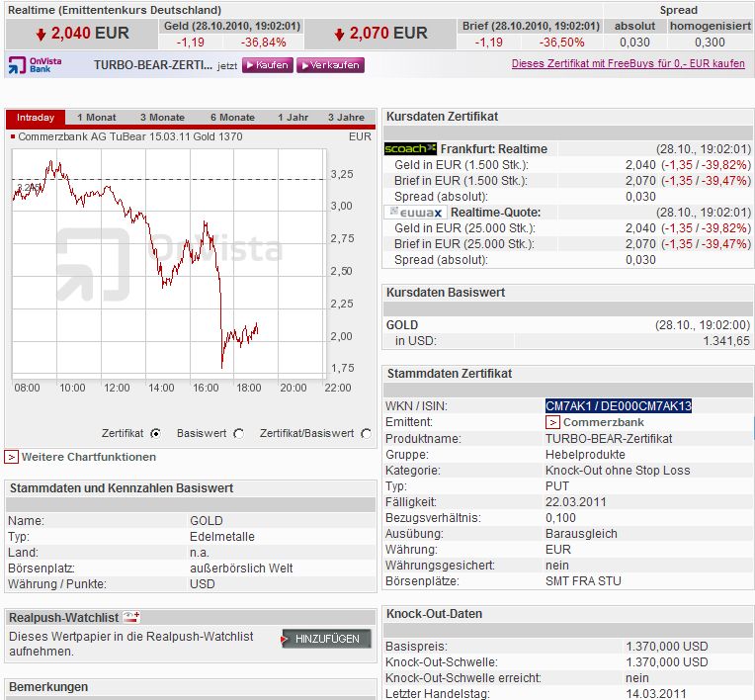
Task: Click the Stammdaten Zertifikat section header
Action: (x=450, y=374)
